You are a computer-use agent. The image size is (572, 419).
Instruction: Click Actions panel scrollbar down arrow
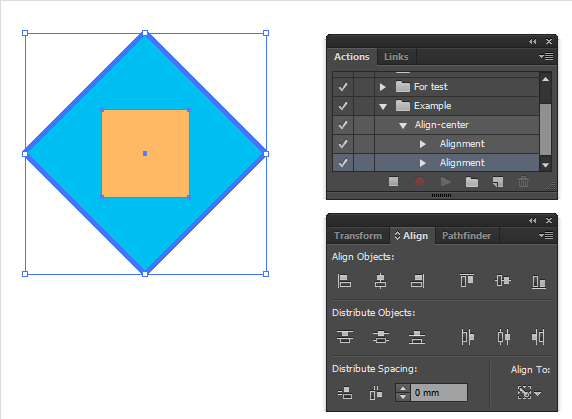[545, 165]
